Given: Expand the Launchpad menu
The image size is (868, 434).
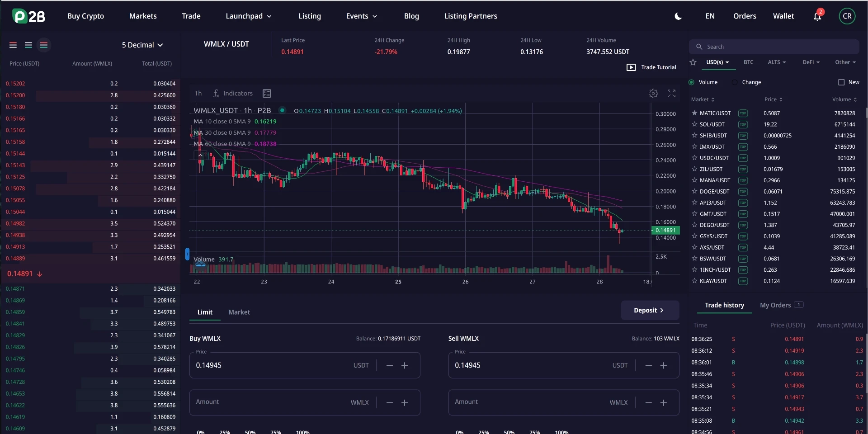Looking at the screenshot, I should point(248,16).
